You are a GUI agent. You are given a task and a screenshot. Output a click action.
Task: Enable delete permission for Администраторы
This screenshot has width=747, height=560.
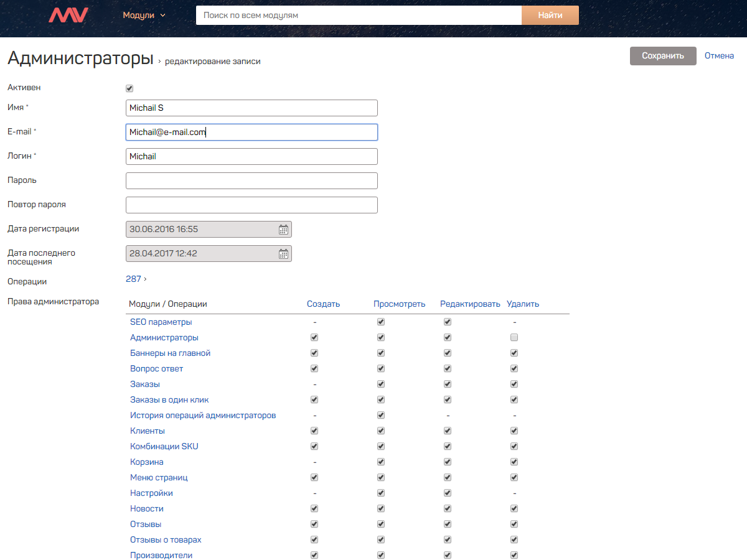514,338
